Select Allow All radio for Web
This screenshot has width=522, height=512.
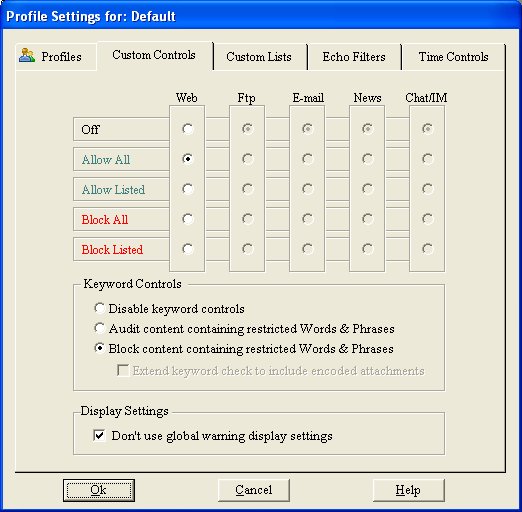(x=187, y=159)
